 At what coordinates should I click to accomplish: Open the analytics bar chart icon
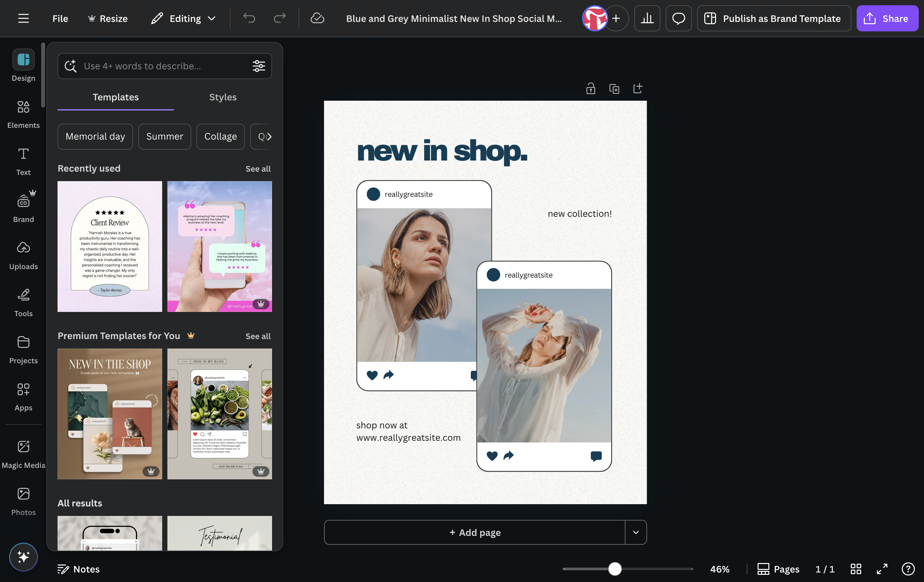(x=647, y=18)
